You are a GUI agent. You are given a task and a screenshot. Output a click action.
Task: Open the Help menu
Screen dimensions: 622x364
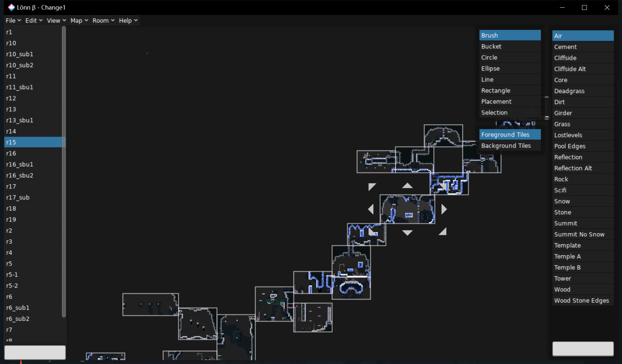tap(128, 20)
